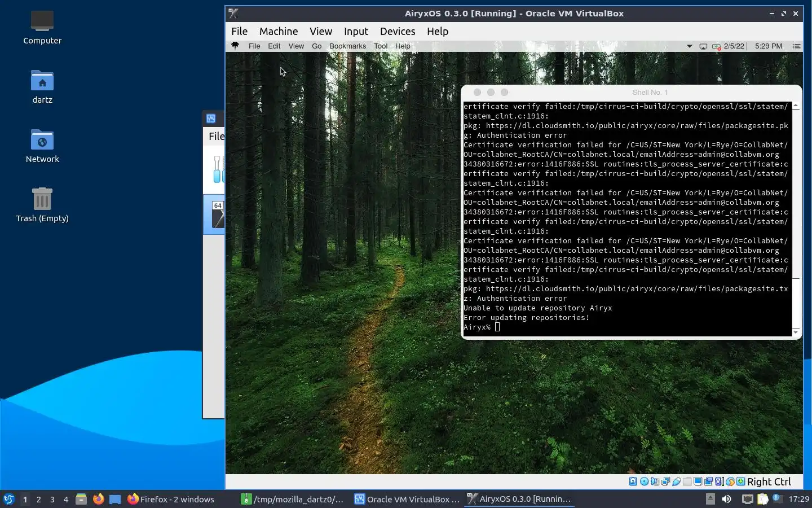Image resolution: width=812 pixels, height=508 pixels.
Task: Open the VirtualBox View menu
Action: coord(321,31)
